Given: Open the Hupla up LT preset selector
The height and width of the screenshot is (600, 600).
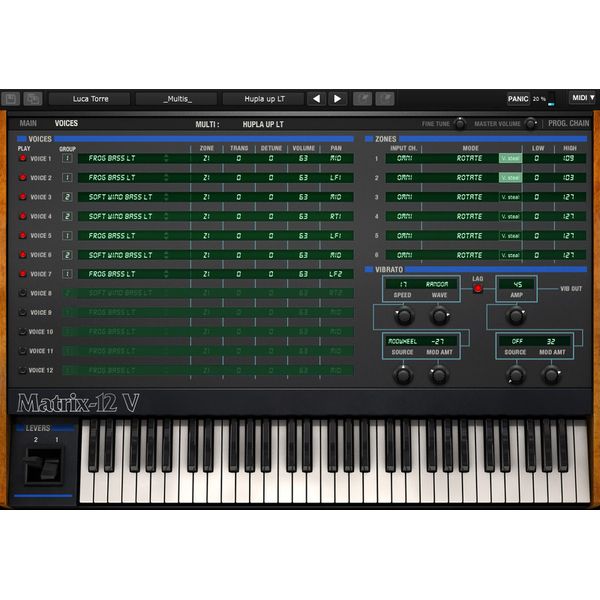Looking at the screenshot, I should 264,99.
